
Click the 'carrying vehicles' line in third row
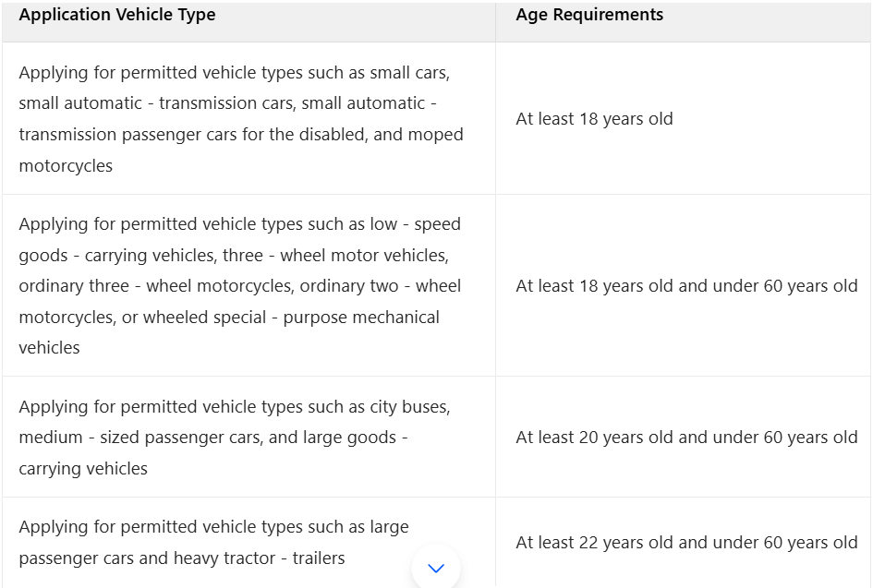[83, 468]
